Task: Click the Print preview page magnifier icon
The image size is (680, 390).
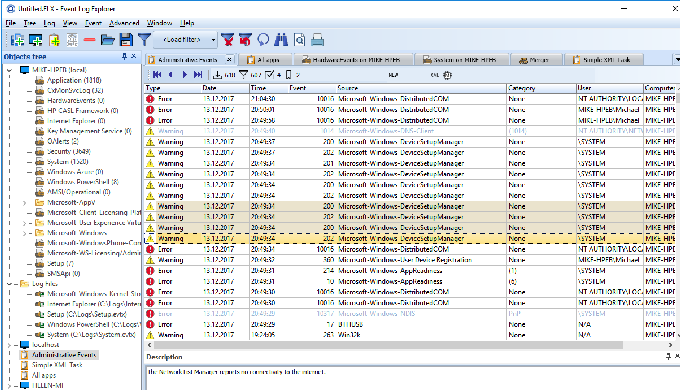Action: pos(299,40)
